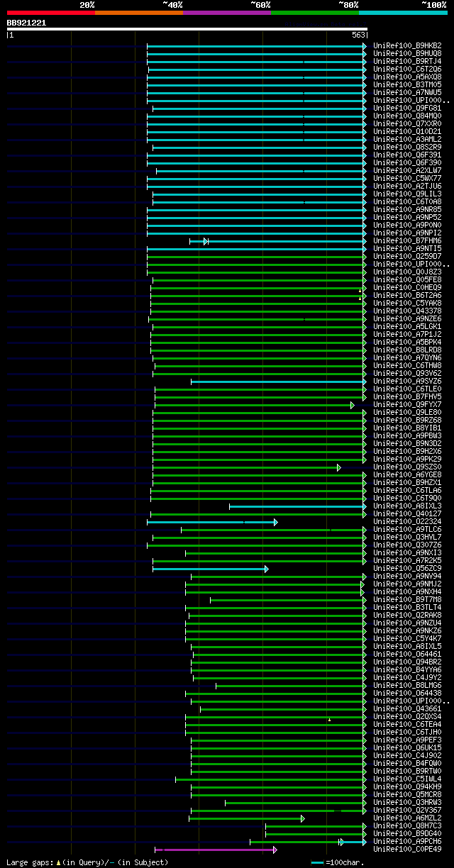Select hit label UniRef100_A5LGK1
454x868 pixels.
pos(408,327)
